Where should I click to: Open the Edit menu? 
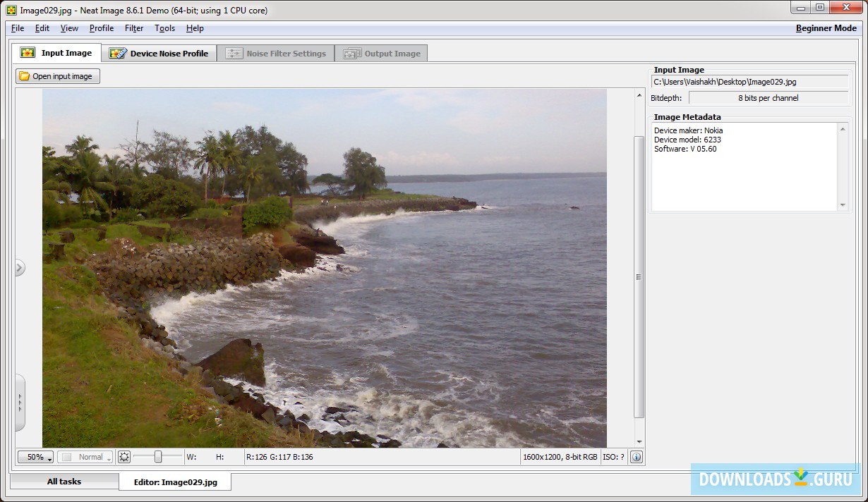tap(42, 28)
